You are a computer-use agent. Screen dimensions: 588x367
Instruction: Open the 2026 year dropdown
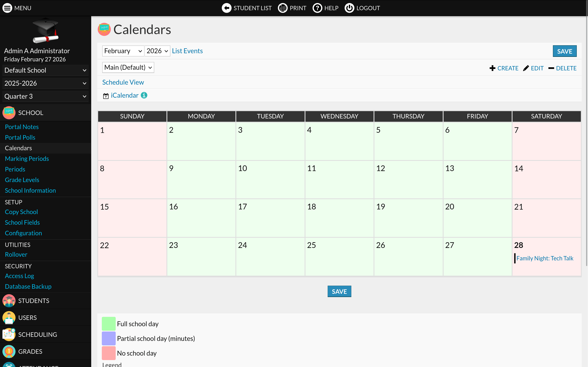click(157, 51)
